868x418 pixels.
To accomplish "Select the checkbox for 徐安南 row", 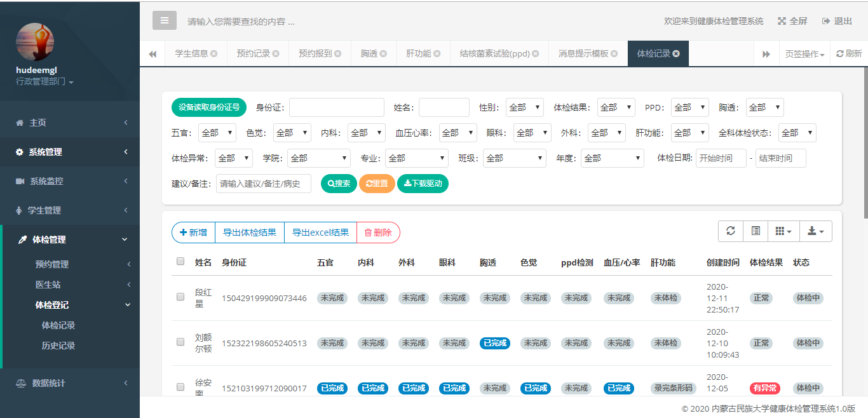I will click(x=180, y=386).
